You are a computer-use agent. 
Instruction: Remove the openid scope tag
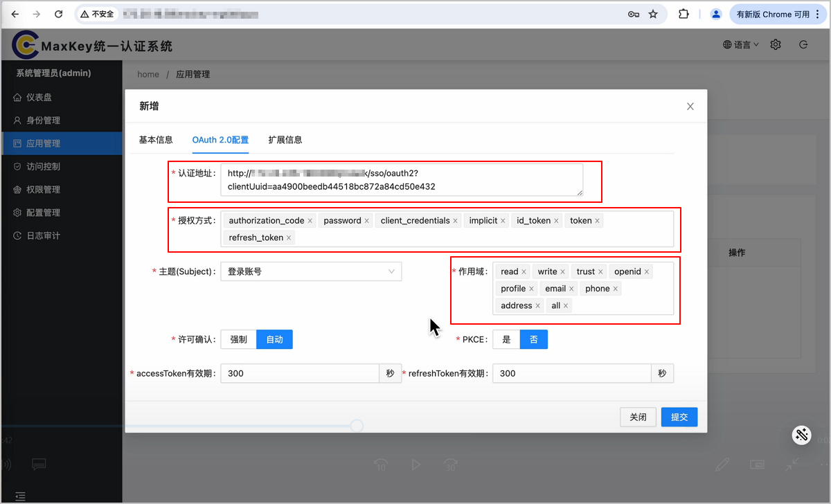[647, 272]
